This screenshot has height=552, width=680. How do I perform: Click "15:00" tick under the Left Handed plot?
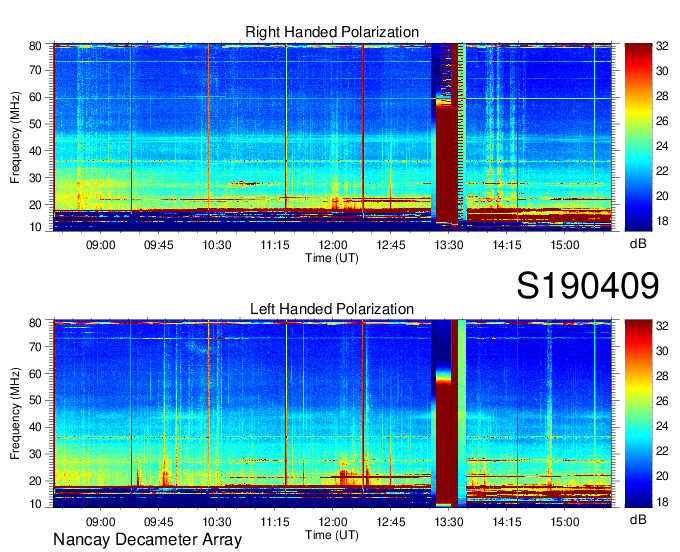[565, 522]
